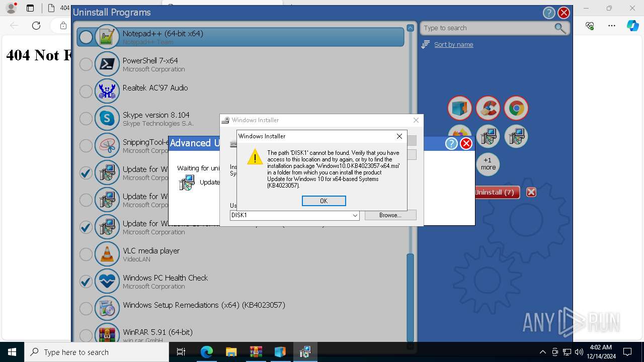This screenshot has height=362, width=644.
Task: Click the Windows PC Health Check icon
Action: point(107,281)
